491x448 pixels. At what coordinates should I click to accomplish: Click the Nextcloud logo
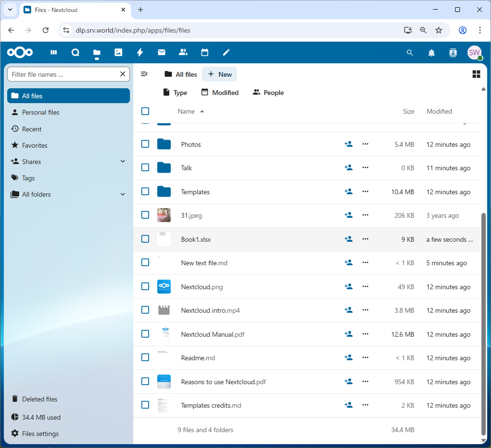[x=20, y=52]
